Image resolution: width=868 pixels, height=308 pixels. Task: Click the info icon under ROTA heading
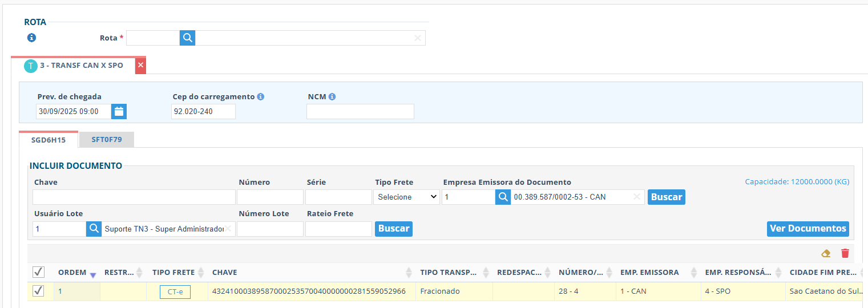pos(31,38)
